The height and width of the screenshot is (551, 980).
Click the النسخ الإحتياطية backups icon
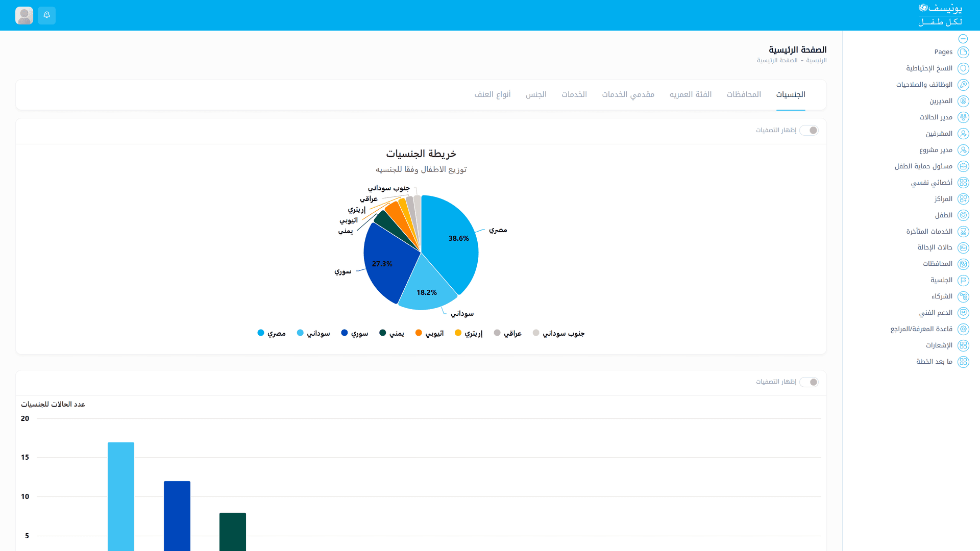pyautogui.click(x=963, y=68)
